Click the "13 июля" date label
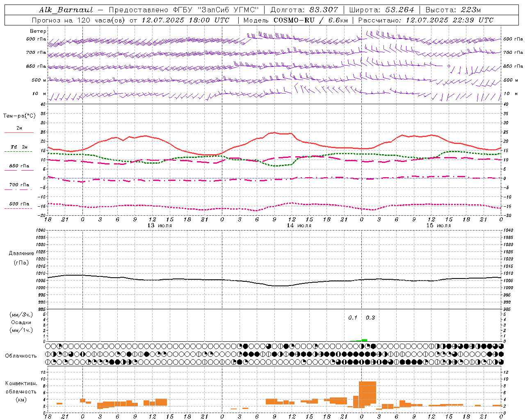This screenshot has height=420, width=525. [x=160, y=225]
